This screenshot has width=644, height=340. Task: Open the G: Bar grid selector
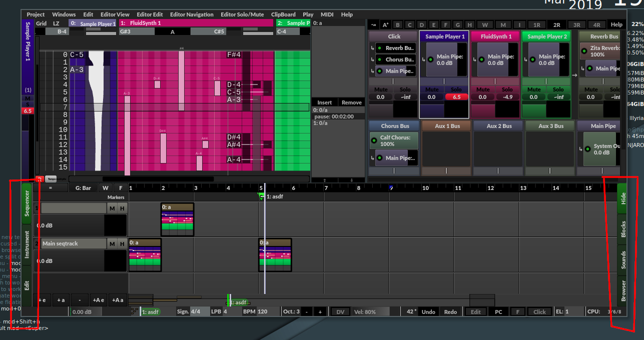tap(83, 188)
